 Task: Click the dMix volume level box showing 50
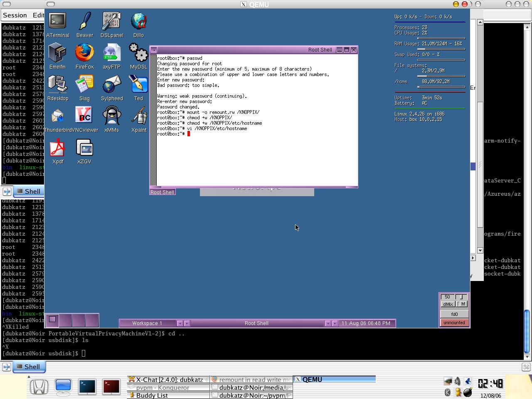[x=447, y=297]
